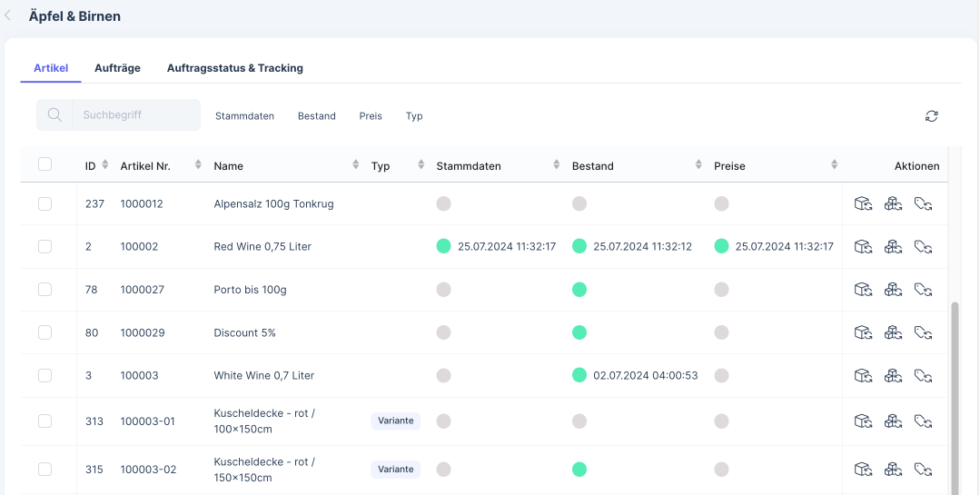Sort by the Bestand column arrows
This screenshot has width=980, height=495.
(698, 165)
